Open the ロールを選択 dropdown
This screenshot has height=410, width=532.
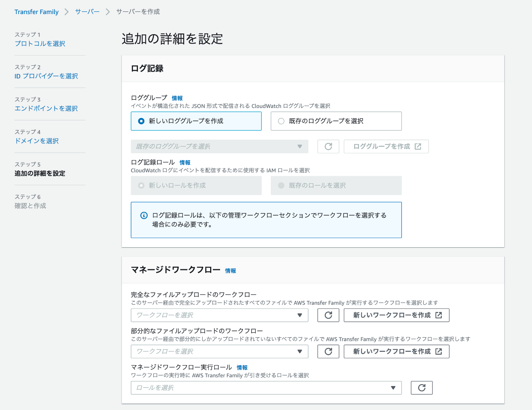[x=266, y=388]
